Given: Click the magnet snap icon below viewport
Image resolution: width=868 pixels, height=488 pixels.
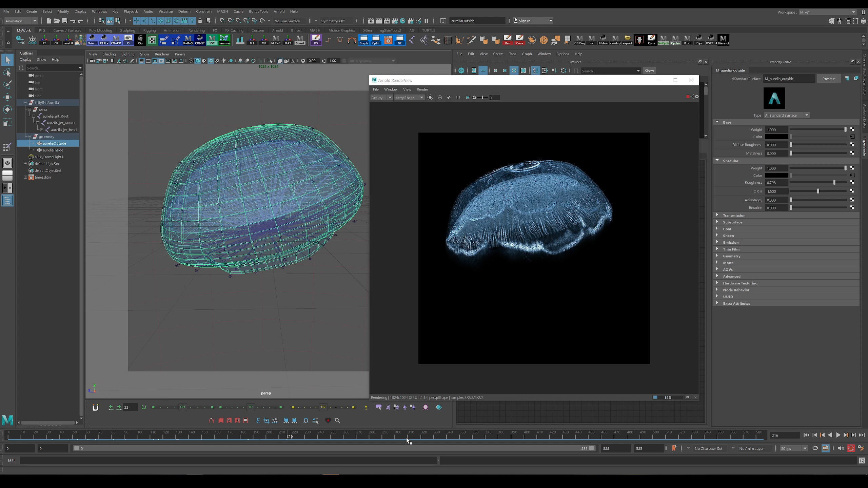Looking at the screenshot, I should [96, 407].
